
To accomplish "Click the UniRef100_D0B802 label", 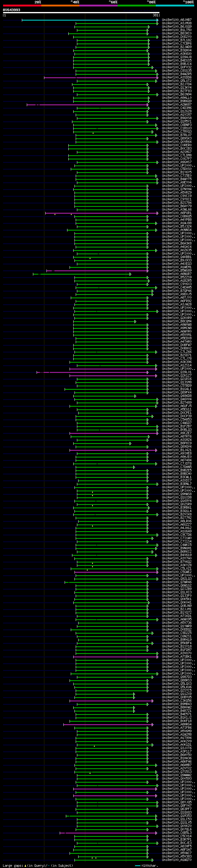I will pyautogui.click(x=177, y=349).
